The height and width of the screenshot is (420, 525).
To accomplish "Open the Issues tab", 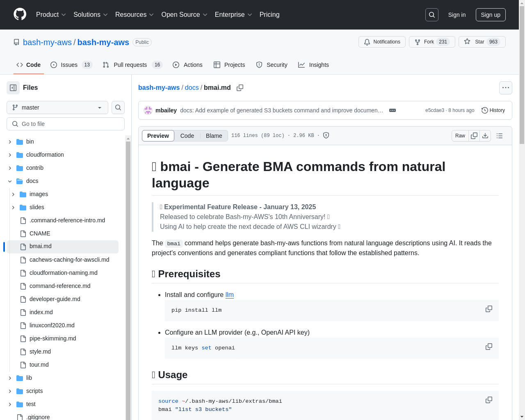I will 71,65.
